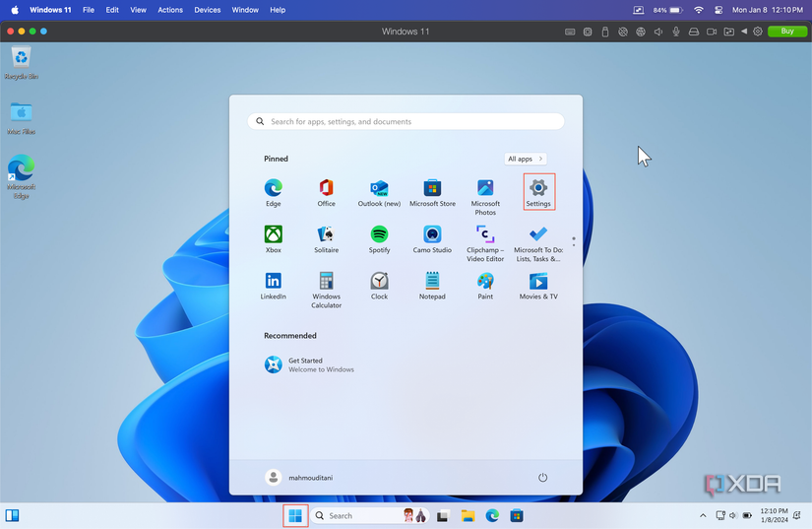The width and height of the screenshot is (812, 529).
Task: Open the Help menu
Action: click(278, 10)
